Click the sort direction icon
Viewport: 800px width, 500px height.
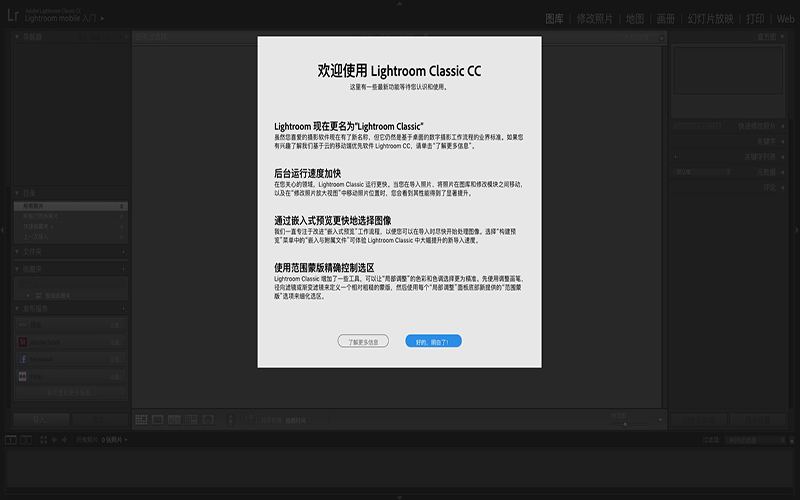pos(250,420)
